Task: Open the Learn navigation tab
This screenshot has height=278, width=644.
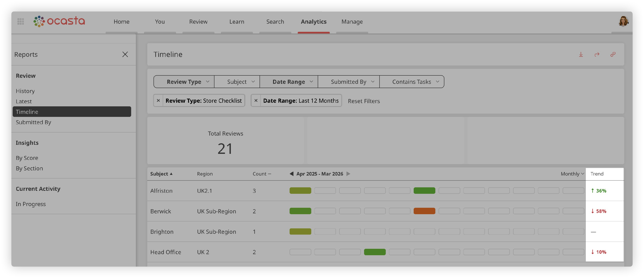Action: point(237,21)
